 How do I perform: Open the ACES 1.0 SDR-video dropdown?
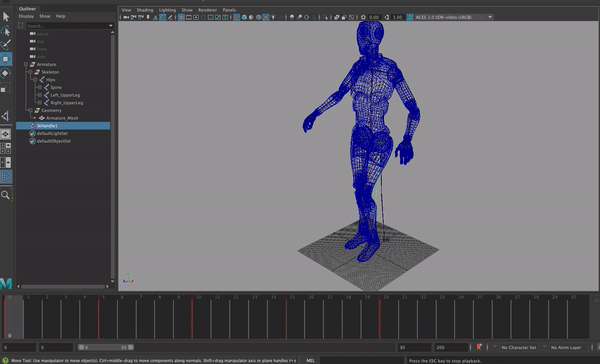click(x=454, y=17)
